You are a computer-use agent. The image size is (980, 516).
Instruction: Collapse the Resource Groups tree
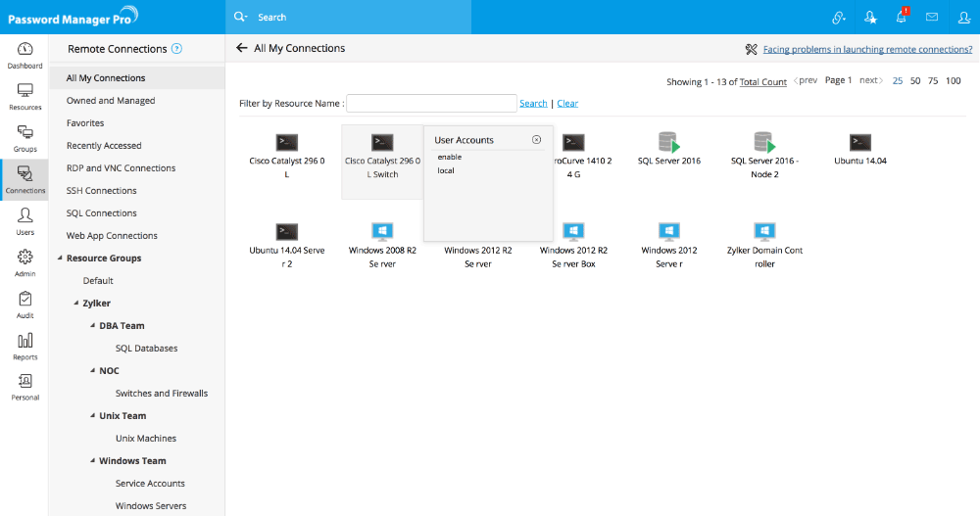(x=60, y=258)
